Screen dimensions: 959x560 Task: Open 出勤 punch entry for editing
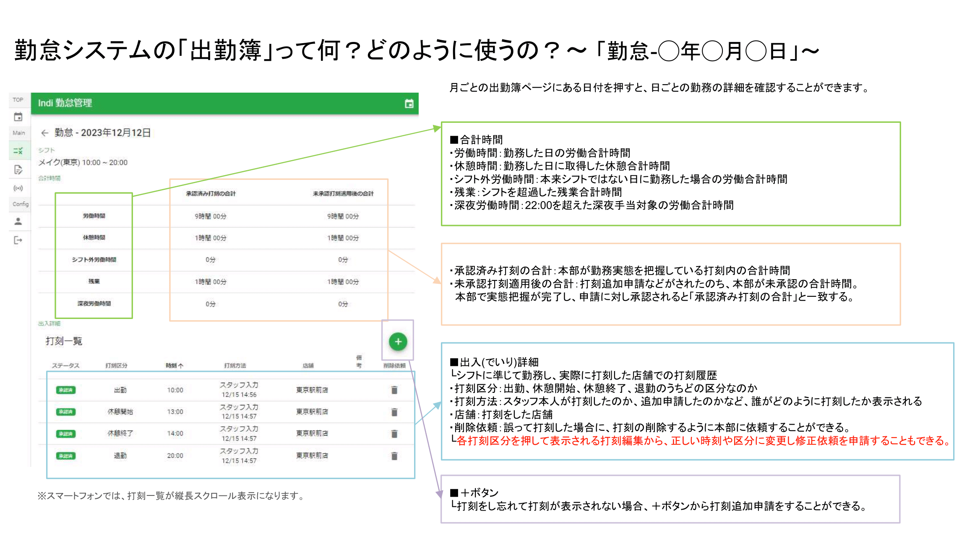click(120, 390)
